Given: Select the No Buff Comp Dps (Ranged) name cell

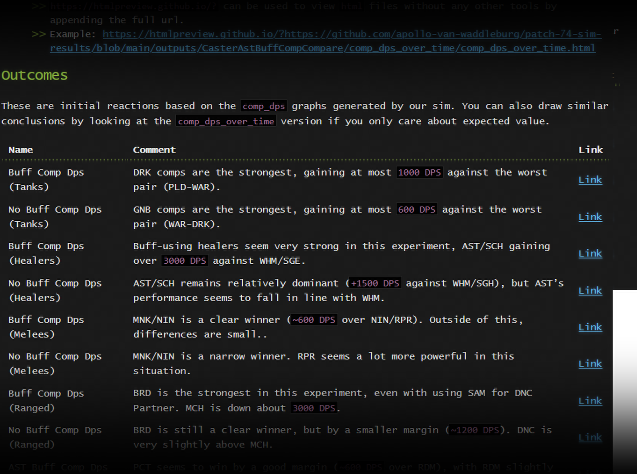Looking at the screenshot, I should 55,437.
